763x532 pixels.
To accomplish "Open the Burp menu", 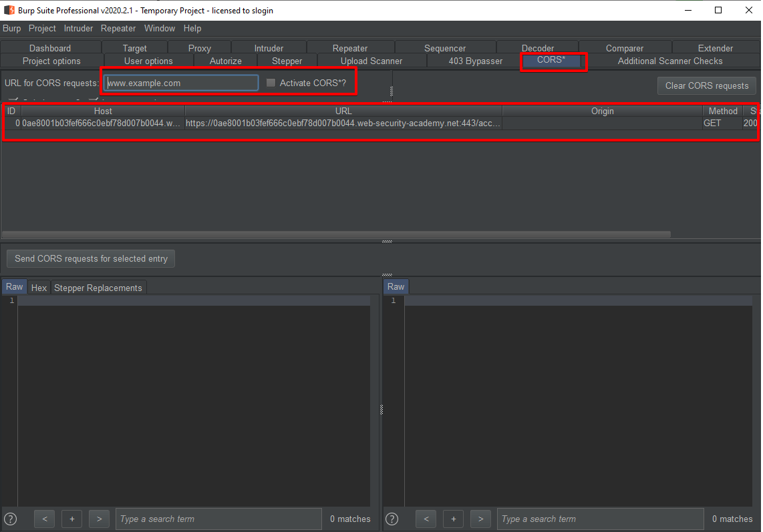I will [11, 28].
